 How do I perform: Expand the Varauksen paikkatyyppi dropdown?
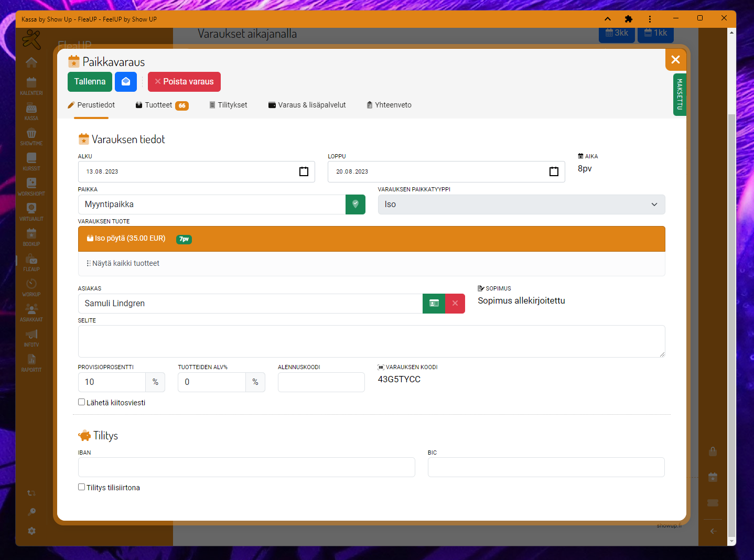pos(521,204)
